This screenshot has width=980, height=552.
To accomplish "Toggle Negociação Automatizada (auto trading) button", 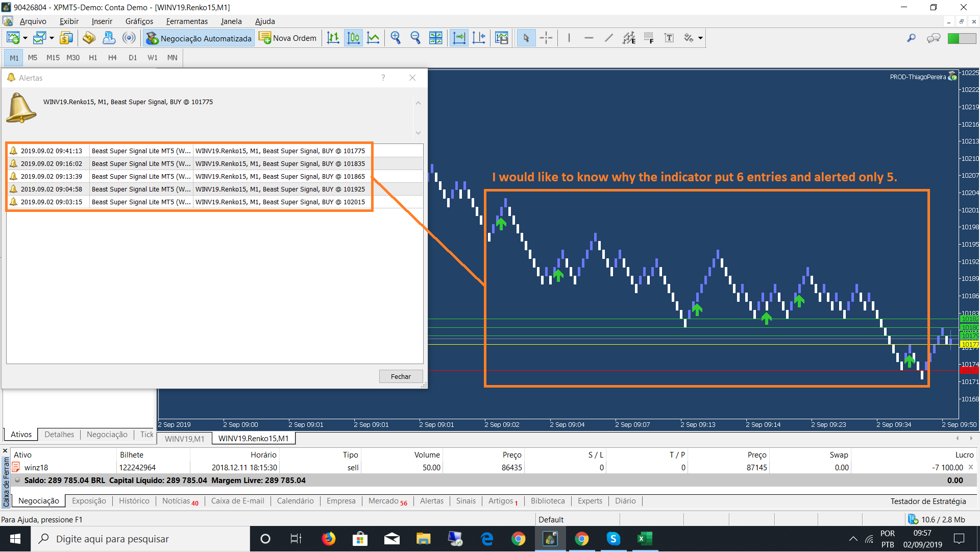I will coord(199,38).
